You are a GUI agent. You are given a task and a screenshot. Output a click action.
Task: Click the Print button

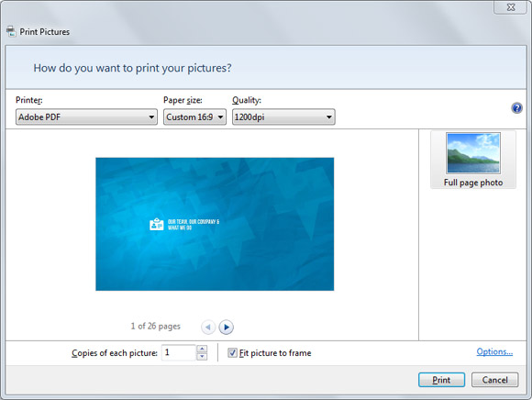(441, 380)
